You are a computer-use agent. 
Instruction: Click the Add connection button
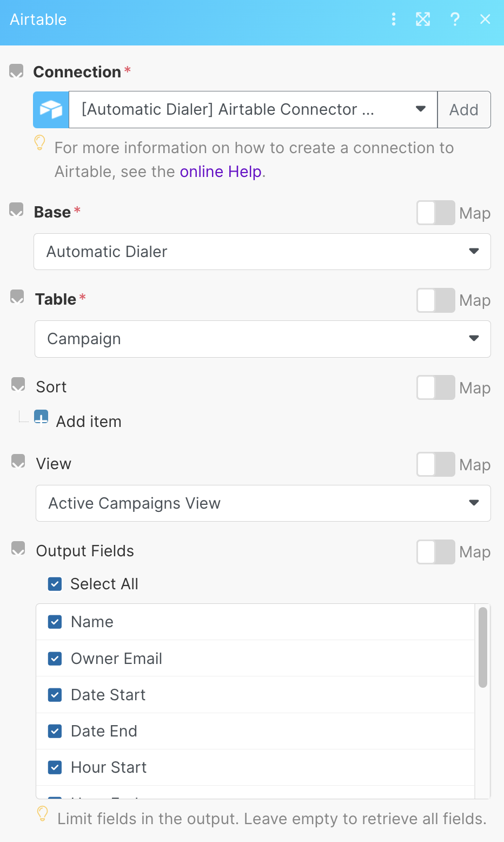click(x=464, y=110)
